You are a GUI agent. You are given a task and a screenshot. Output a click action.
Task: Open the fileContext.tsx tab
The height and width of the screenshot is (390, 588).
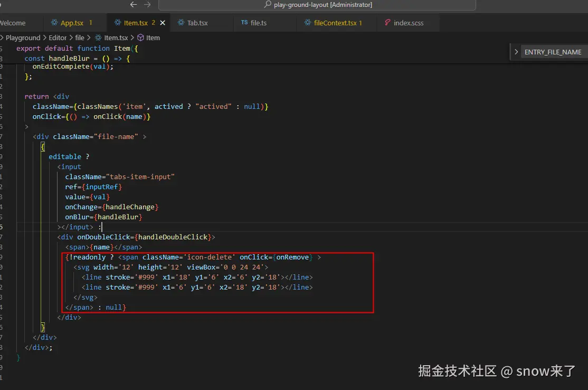tap(335, 23)
